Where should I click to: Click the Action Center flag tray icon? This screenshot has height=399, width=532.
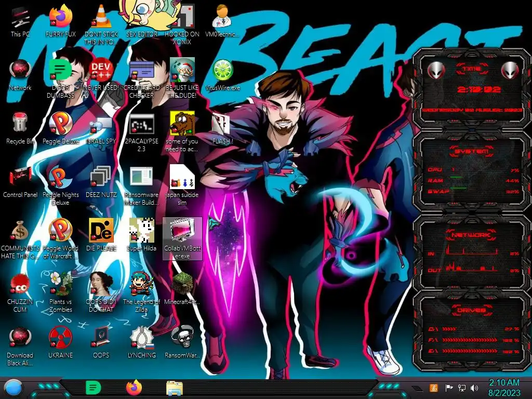pyautogui.click(x=449, y=388)
